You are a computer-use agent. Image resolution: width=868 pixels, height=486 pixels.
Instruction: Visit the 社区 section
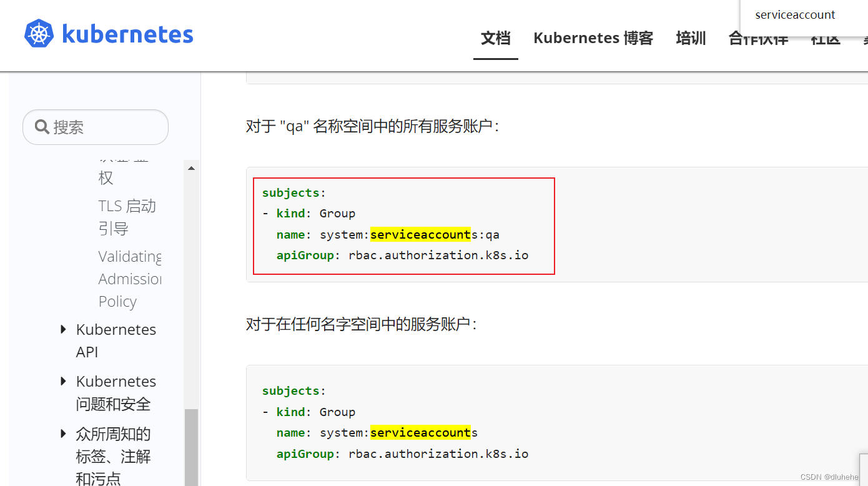(826, 38)
